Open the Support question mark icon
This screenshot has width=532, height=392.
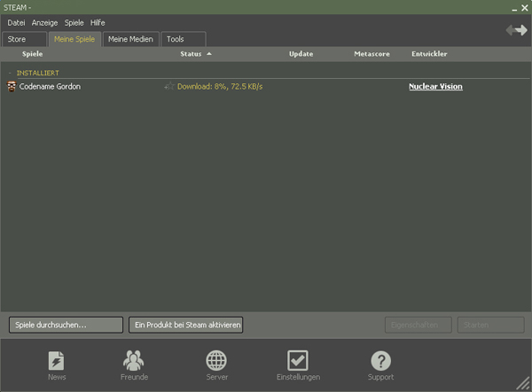[x=380, y=361]
